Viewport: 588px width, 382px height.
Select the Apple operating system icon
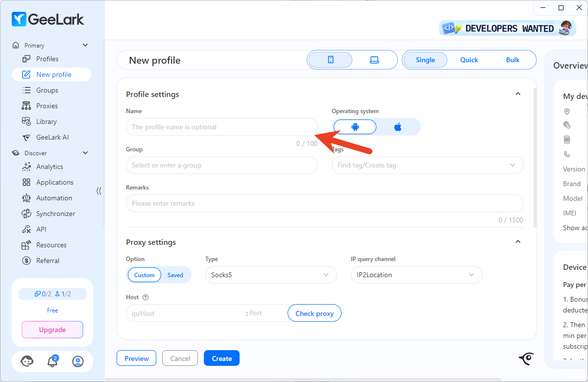tap(398, 127)
